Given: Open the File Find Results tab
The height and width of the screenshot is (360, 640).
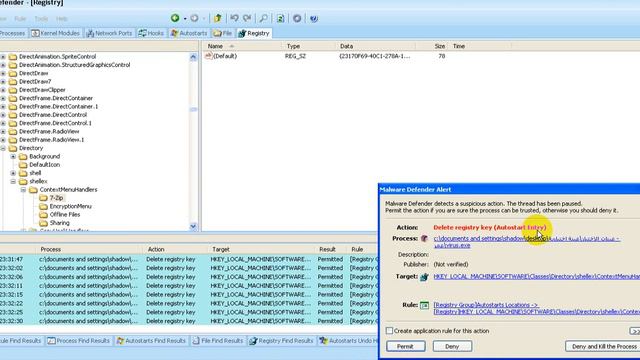Looking at the screenshot, I should coord(218,340).
